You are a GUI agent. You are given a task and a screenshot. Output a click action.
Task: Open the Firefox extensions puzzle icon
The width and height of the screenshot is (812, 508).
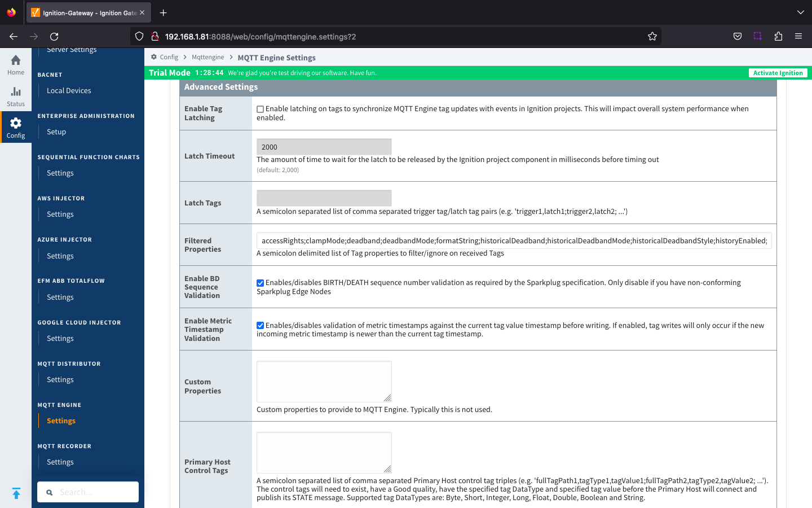pyautogui.click(x=778, y=36)
